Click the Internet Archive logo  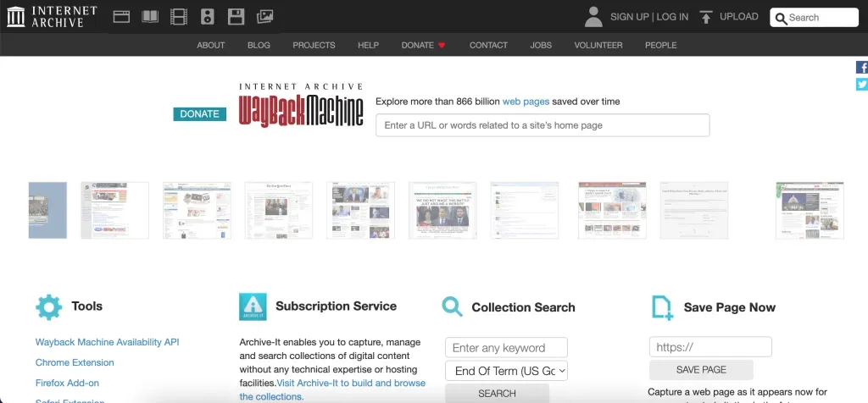pyautogui.click(x=52, y=17)
